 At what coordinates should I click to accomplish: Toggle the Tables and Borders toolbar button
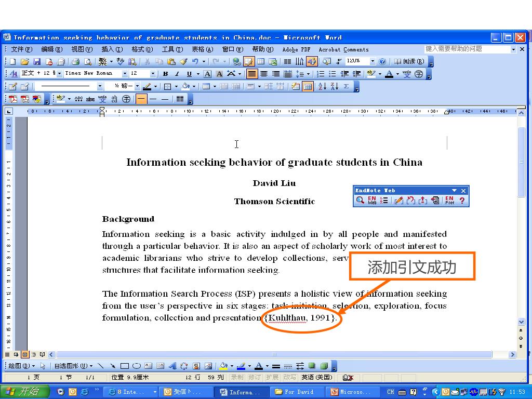[x=248, y=61]
